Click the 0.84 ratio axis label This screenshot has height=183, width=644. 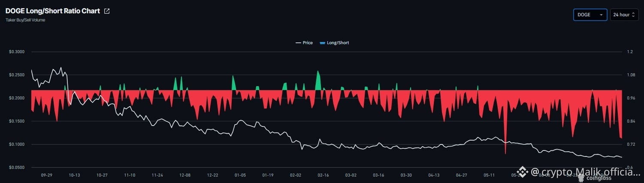[x=631, y=121]
